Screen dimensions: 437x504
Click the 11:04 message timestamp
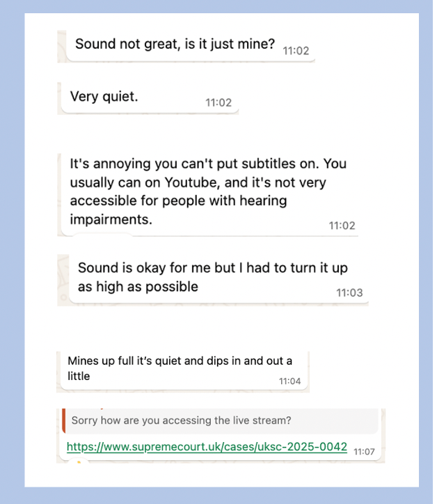pyautogui.click(x=289, y=381)
